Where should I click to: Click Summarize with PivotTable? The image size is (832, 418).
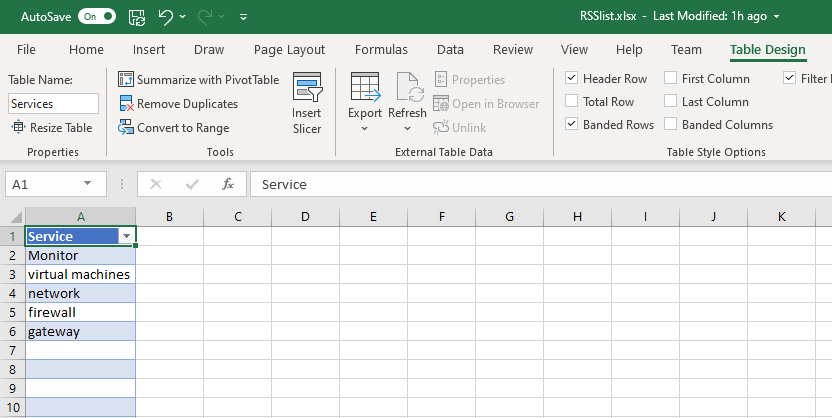point(199,80)
